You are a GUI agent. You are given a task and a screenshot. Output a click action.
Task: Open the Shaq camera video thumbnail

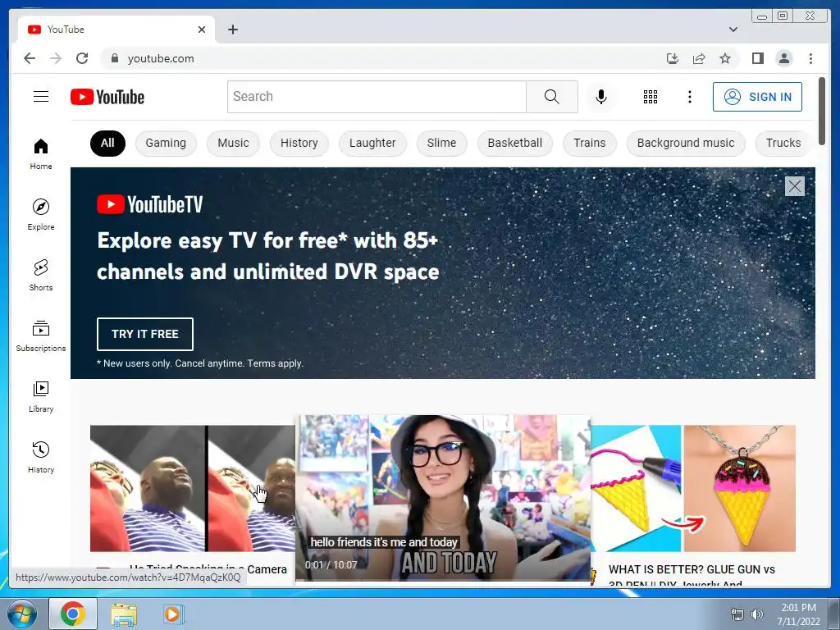(192, 488)
